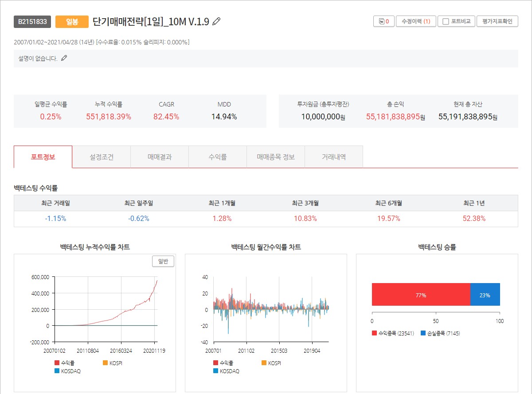Click the 최근 일주일 value -0.62%
The image size is (532, 394).
coord(139,218)
